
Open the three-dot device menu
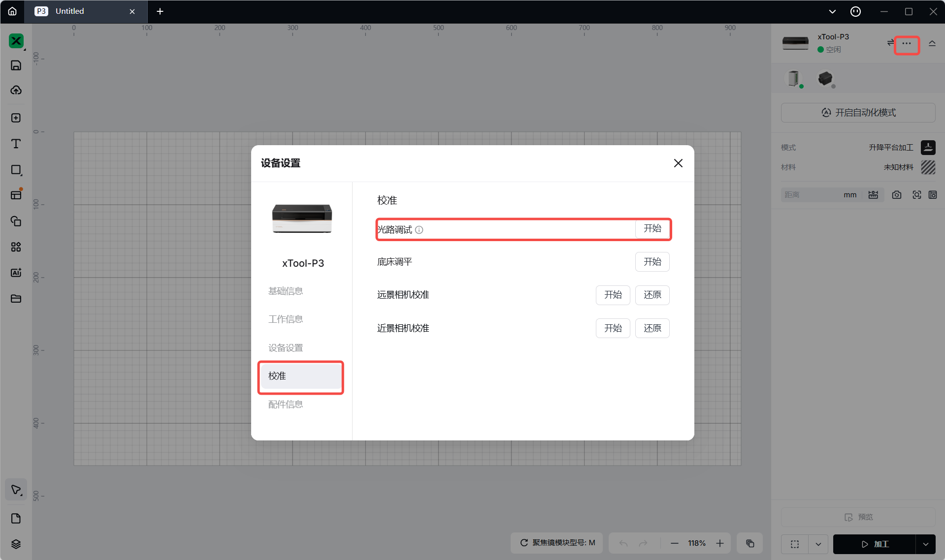906,44
